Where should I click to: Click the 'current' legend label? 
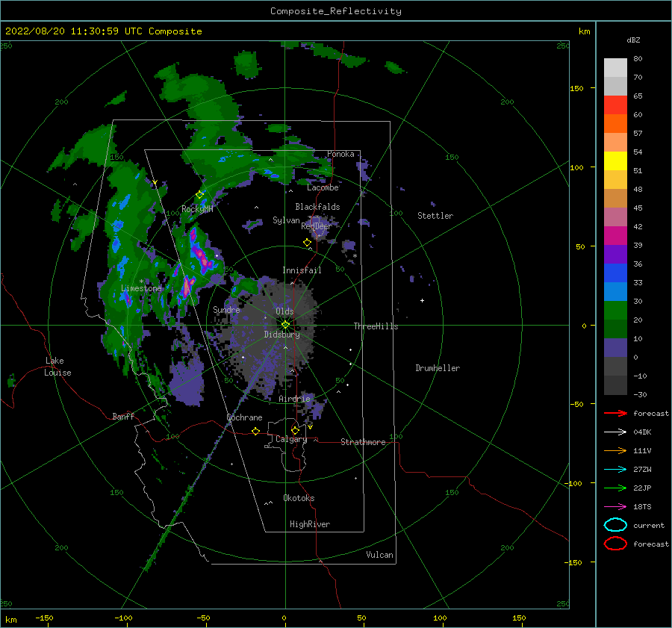click(649, 525)
